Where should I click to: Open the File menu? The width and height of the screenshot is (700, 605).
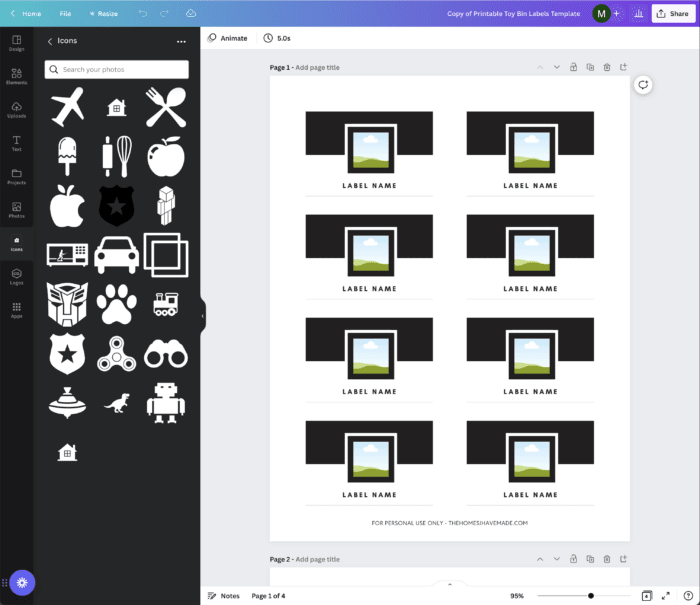(65, 14)
